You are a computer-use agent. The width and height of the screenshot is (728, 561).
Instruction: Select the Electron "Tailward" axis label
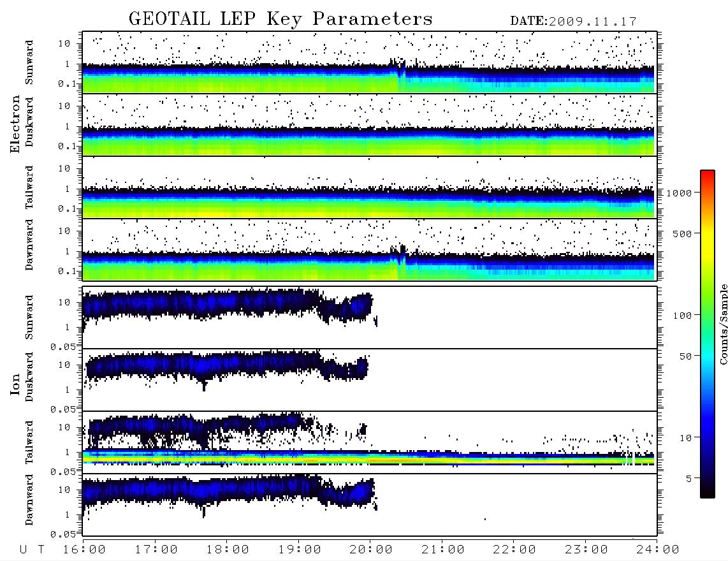point(29,187)
